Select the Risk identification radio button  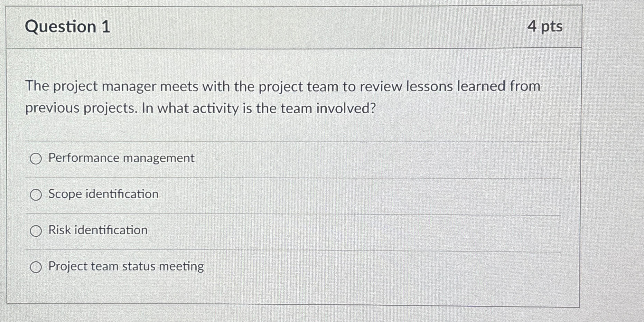[36, 231]
